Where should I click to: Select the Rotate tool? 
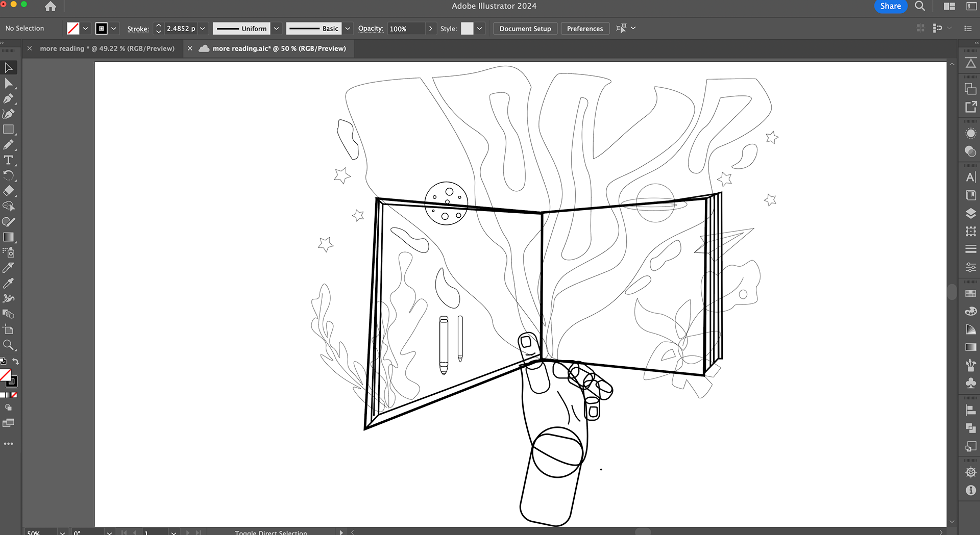pos(9,175)
